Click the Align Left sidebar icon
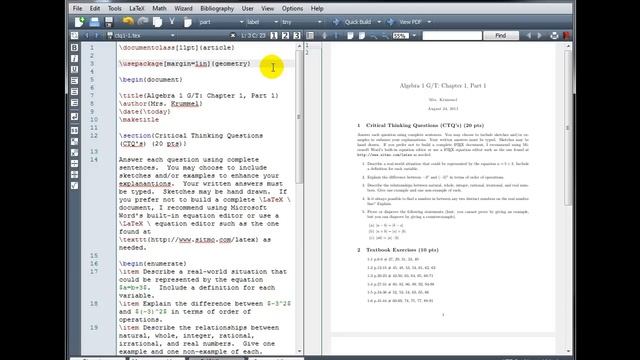Screen dimensions: 640x360 pyautogui.click(x=74, y=81)
